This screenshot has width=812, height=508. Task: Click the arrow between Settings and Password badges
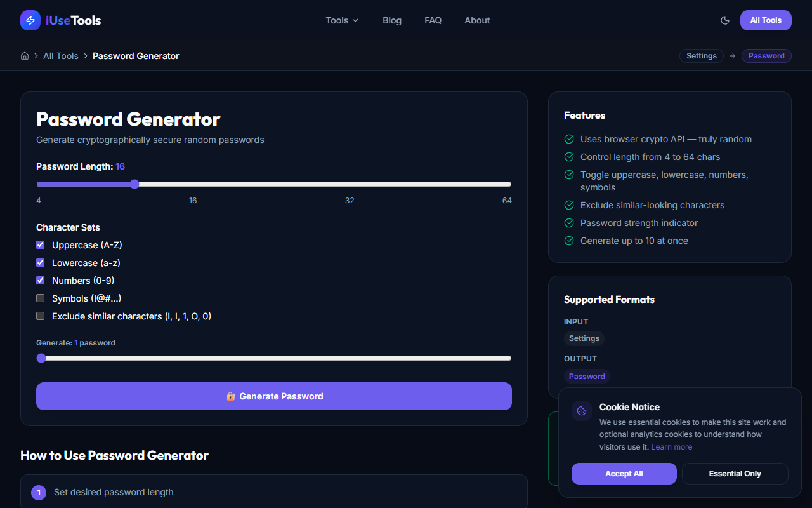point(733,56)
